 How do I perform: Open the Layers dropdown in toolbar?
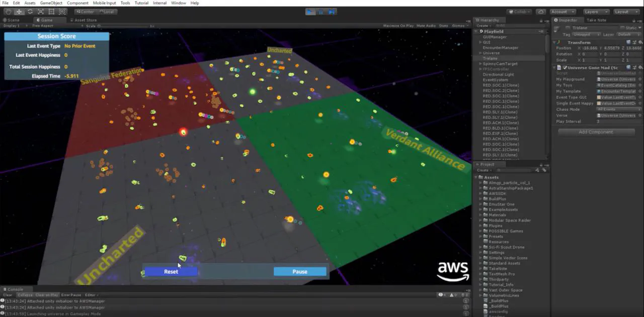596,12
